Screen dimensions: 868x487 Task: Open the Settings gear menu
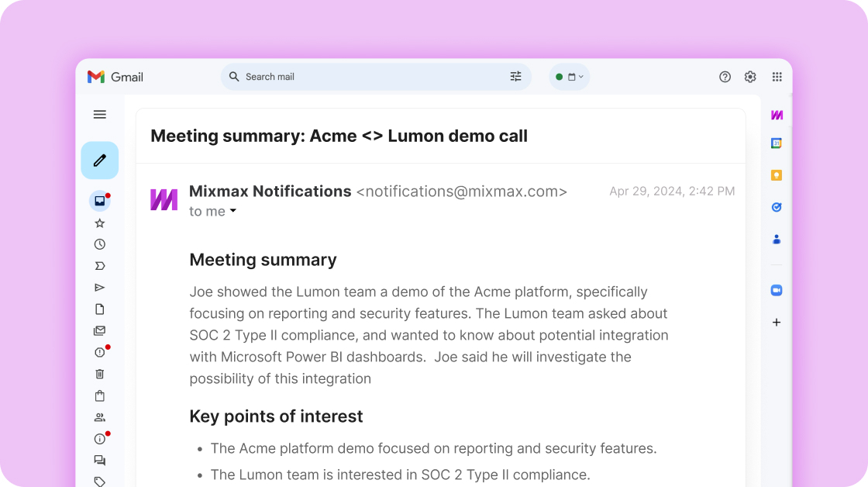click(749, 77)
